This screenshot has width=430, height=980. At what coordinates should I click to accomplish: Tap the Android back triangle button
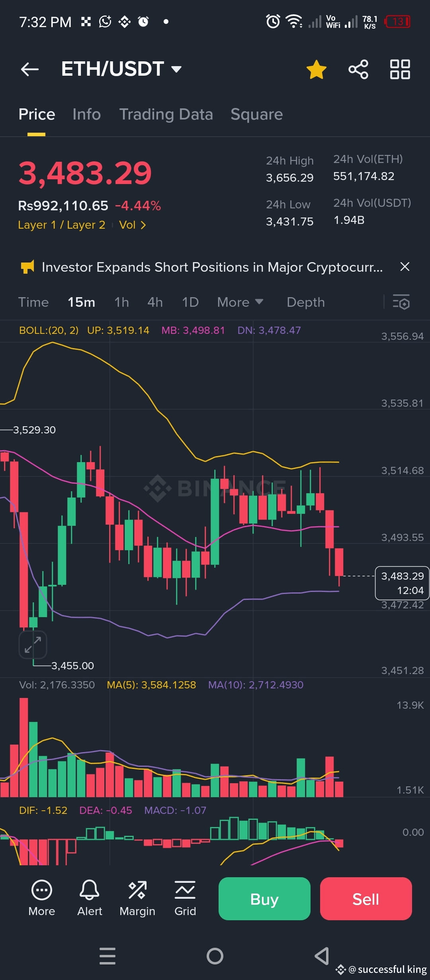(x=322, y=956)
